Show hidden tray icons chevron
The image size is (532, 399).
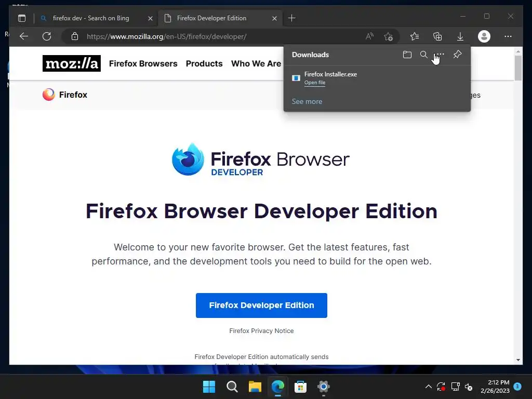click(429, 387)
